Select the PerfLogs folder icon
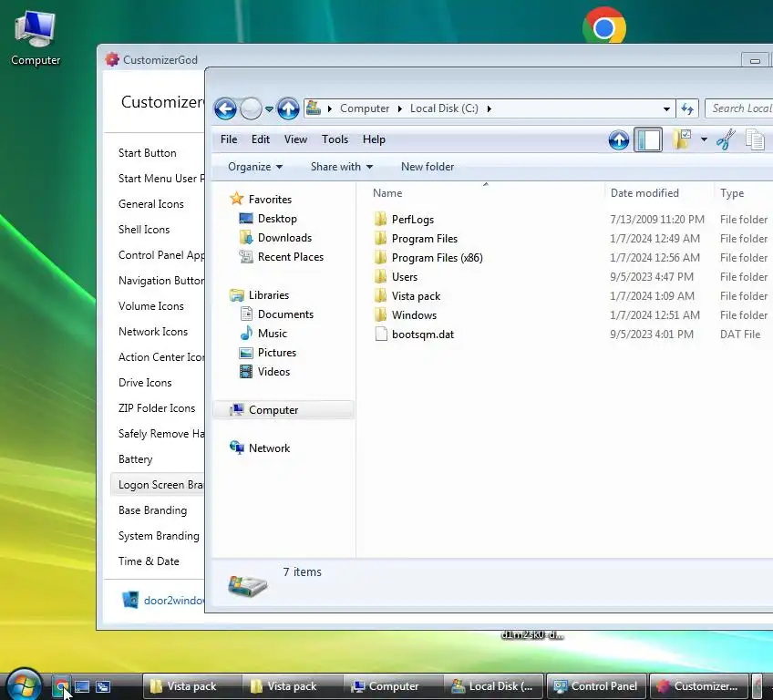 pyautogui.click(x=381, y=220)
